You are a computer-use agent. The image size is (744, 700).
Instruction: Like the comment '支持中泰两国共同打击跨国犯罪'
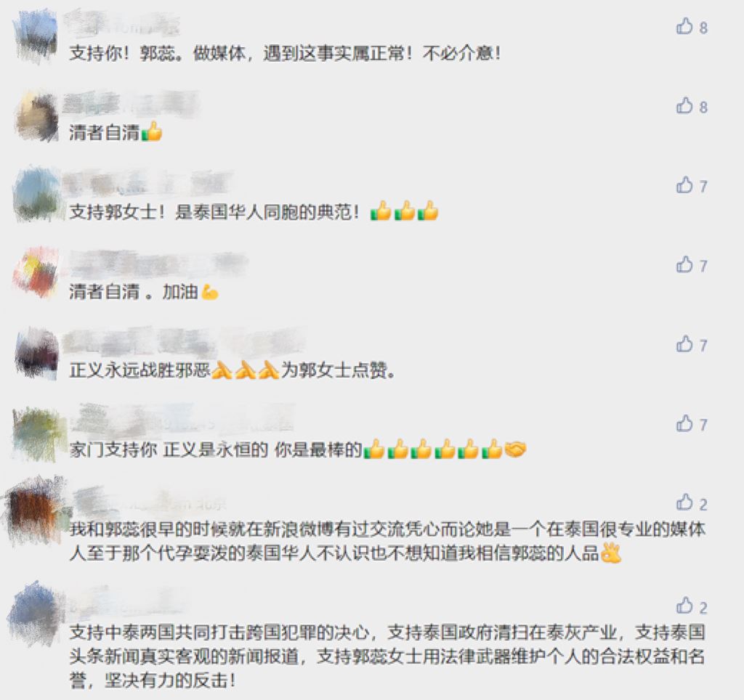point(684,606)
